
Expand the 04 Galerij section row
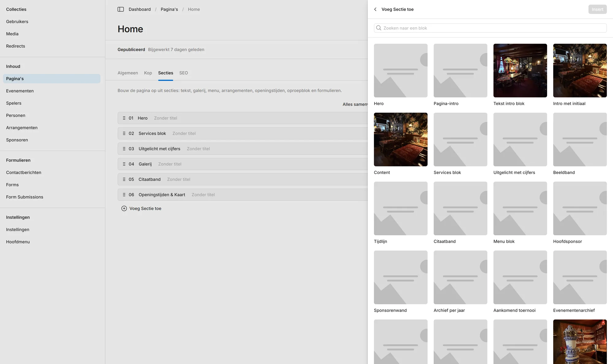click(243, 164)
